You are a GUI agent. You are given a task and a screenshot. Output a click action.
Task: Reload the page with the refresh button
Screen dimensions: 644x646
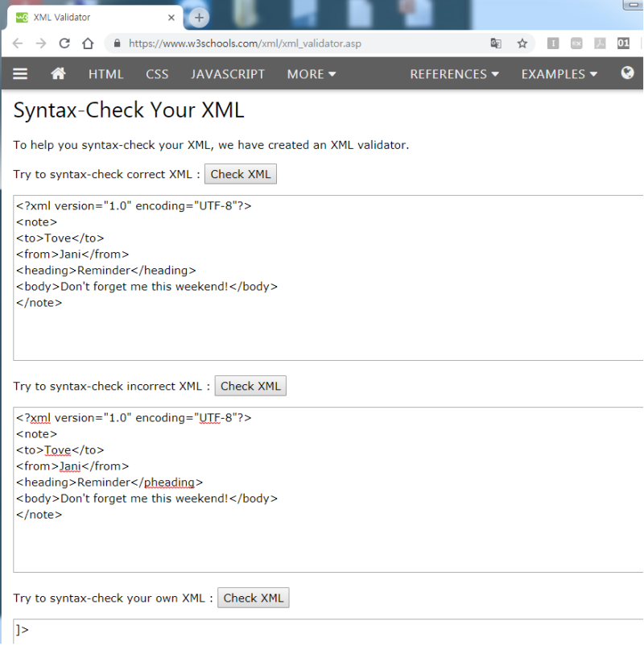coord(64,43)
